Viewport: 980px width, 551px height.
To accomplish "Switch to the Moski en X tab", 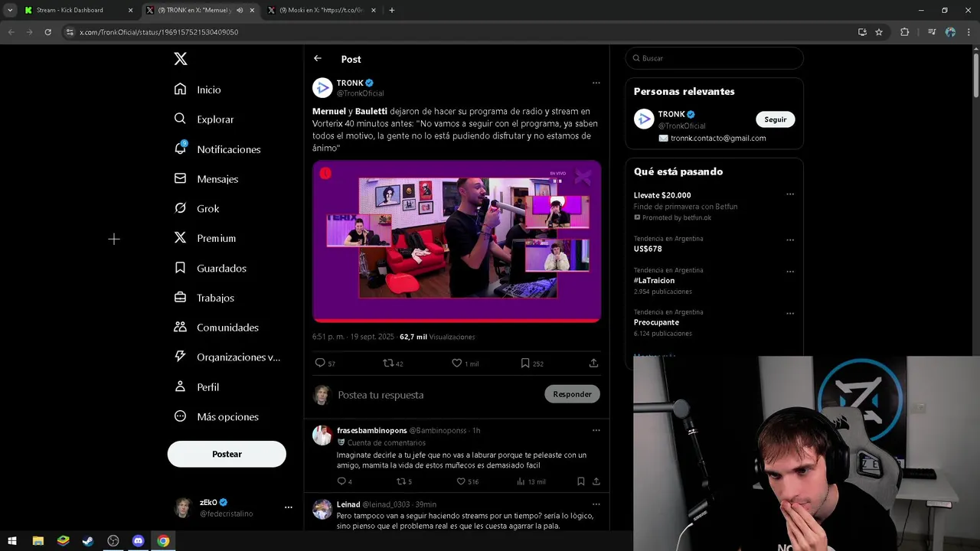I will (x=320, y=10).
